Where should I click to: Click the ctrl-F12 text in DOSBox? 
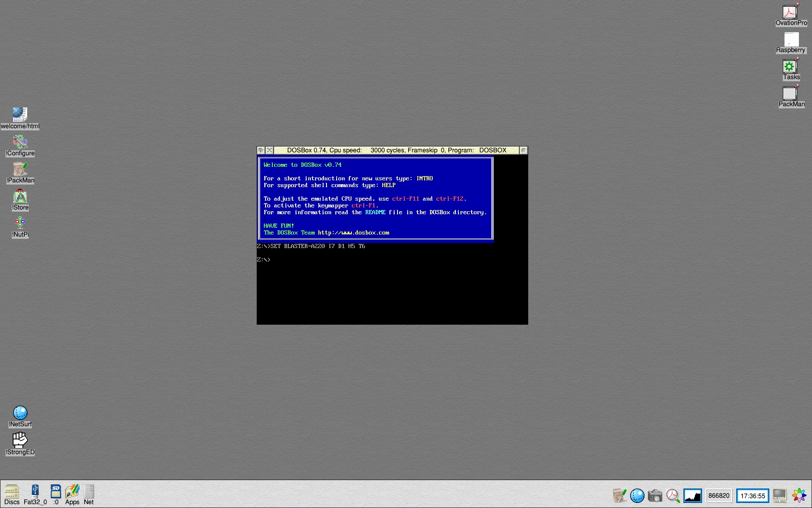(x=450, y=199)
